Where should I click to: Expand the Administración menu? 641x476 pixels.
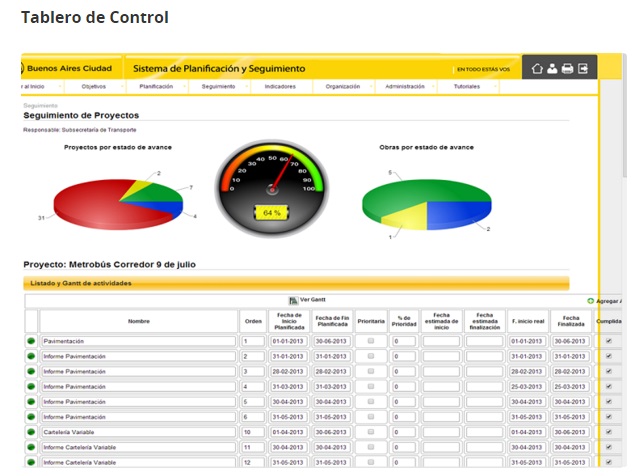click(406, 87)
